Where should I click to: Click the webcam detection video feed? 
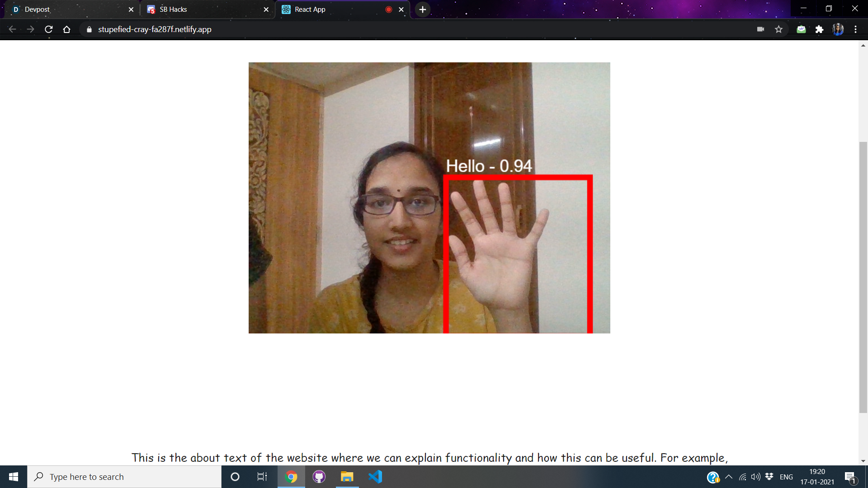[429, 198]
